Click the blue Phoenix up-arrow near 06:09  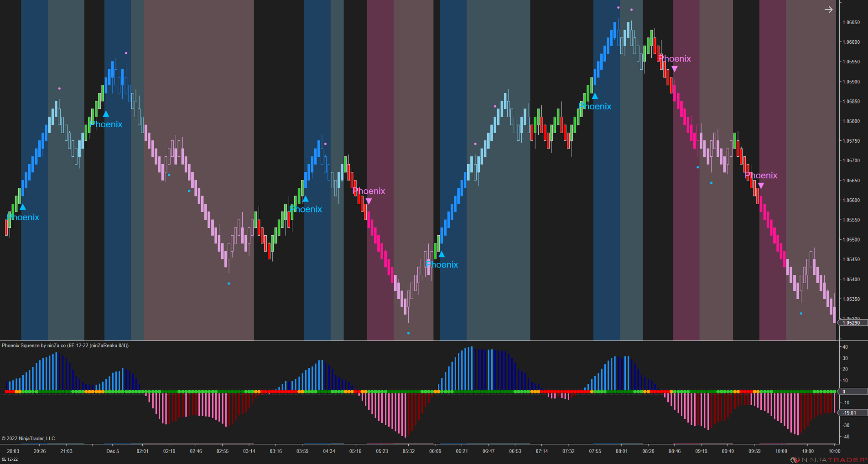pyautogui.click(x=441, y=254)
